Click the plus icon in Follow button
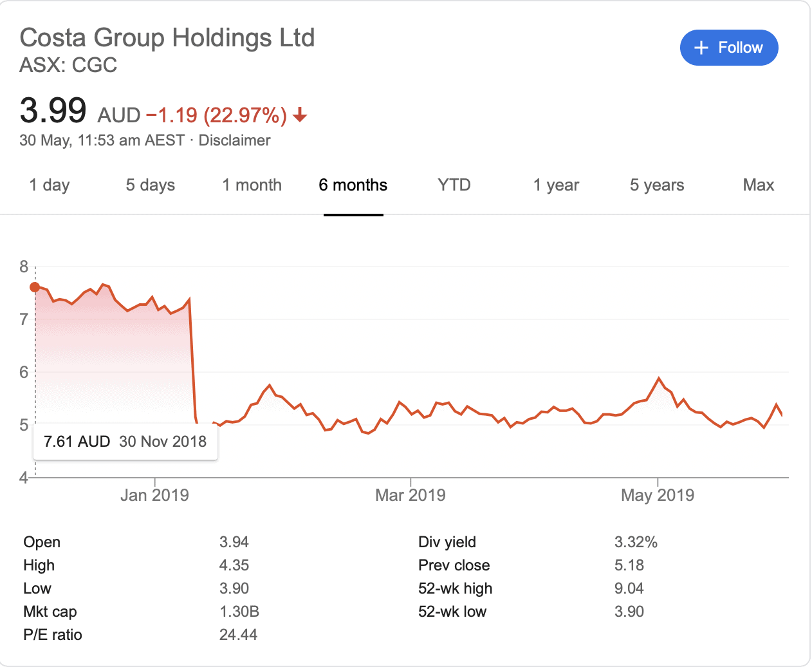 [701, 48]
